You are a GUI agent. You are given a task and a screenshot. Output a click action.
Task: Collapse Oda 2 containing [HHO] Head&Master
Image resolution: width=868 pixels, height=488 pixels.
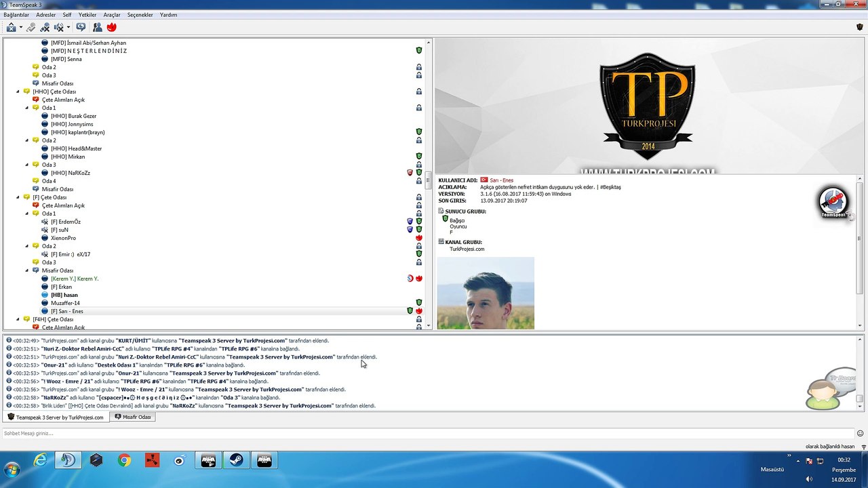[x=27, y=140]
